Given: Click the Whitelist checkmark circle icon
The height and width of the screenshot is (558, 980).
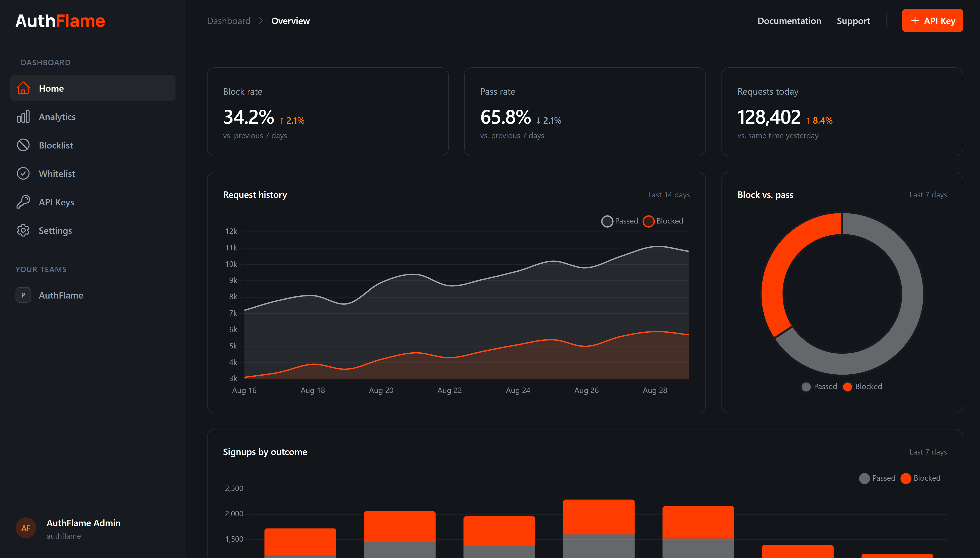Looking at the screenshot, I should (x=23, y=173).
